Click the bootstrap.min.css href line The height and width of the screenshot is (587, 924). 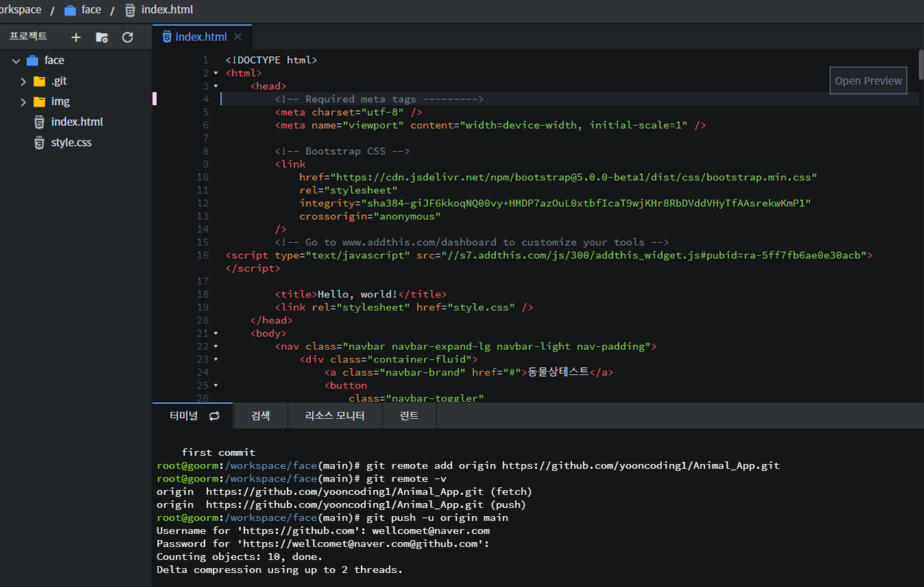click(x=558, y=177)
